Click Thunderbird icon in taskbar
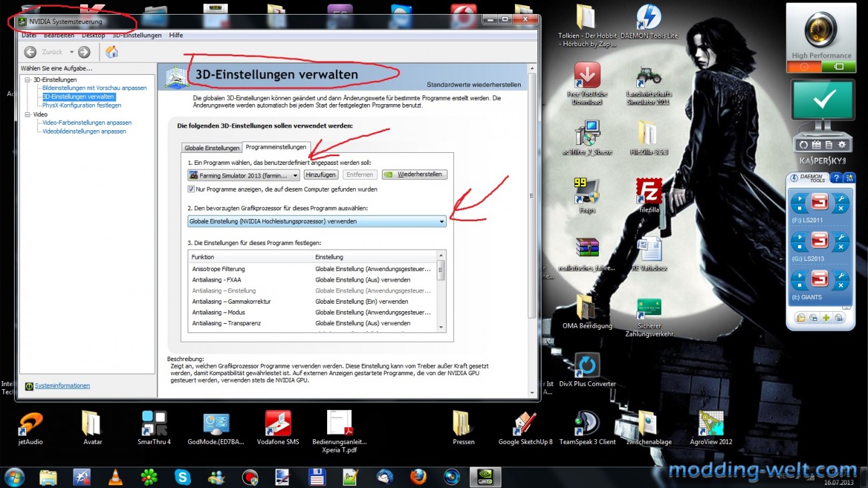 click(385, 477)
